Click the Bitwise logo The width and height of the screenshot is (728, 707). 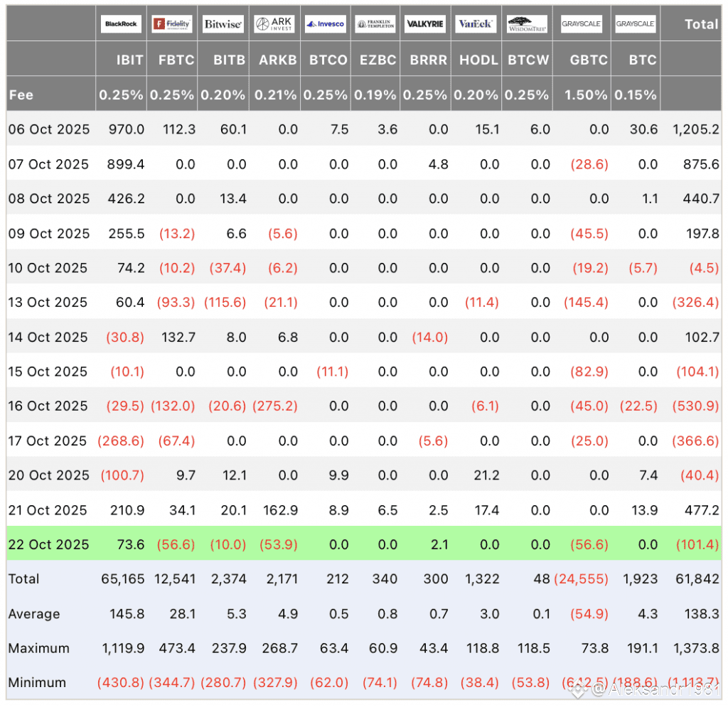(x=223, y=24)
